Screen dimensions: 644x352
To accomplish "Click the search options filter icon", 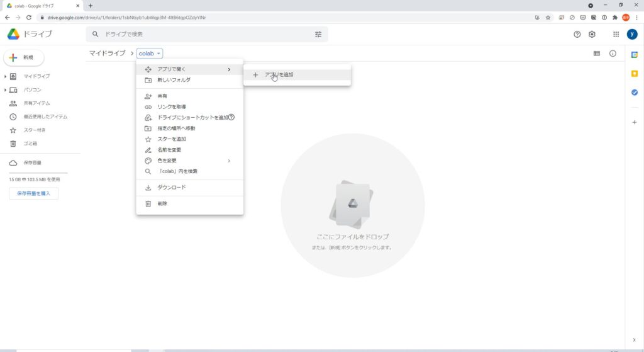I will tap(318, 34).
